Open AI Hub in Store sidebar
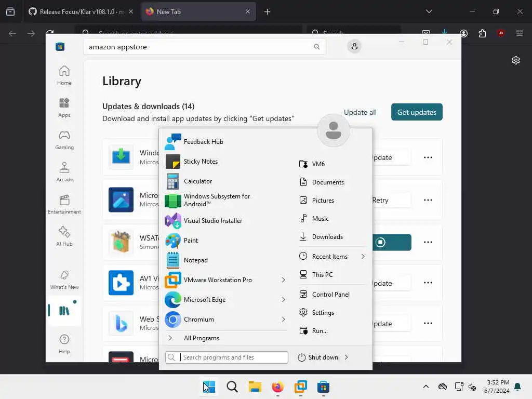 click(x=64, y=236)
